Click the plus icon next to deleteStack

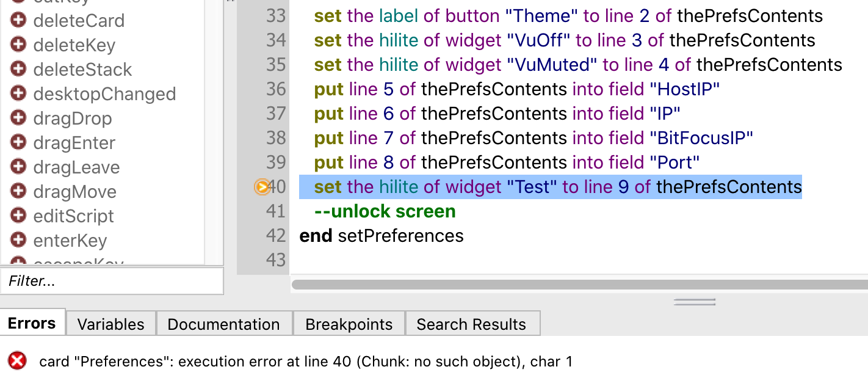click(18, 69)
